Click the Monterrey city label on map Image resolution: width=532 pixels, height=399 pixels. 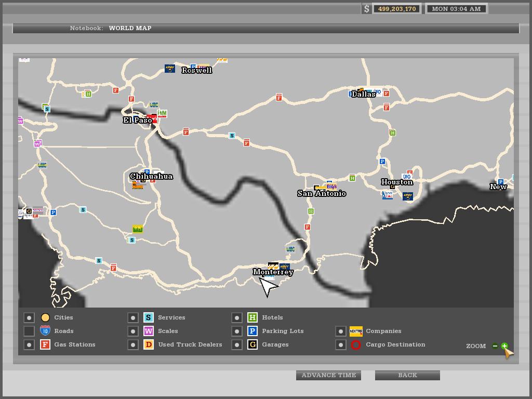pyautogui.click(x=273, y=272)
